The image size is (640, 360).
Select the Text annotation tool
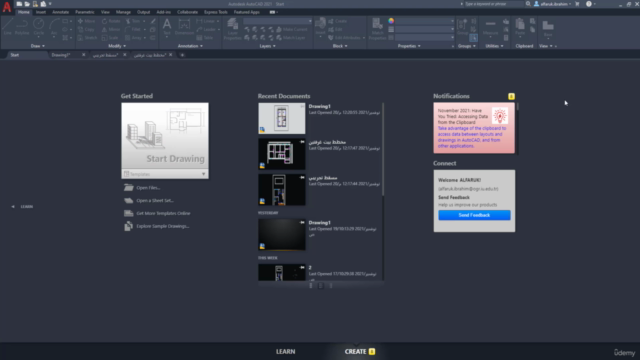coord(167,28)
